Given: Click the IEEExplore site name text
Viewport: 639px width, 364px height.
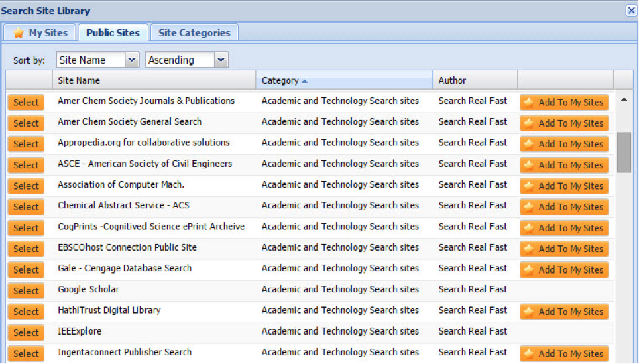Looking at the screenshot, I should [x=80, y=331].
